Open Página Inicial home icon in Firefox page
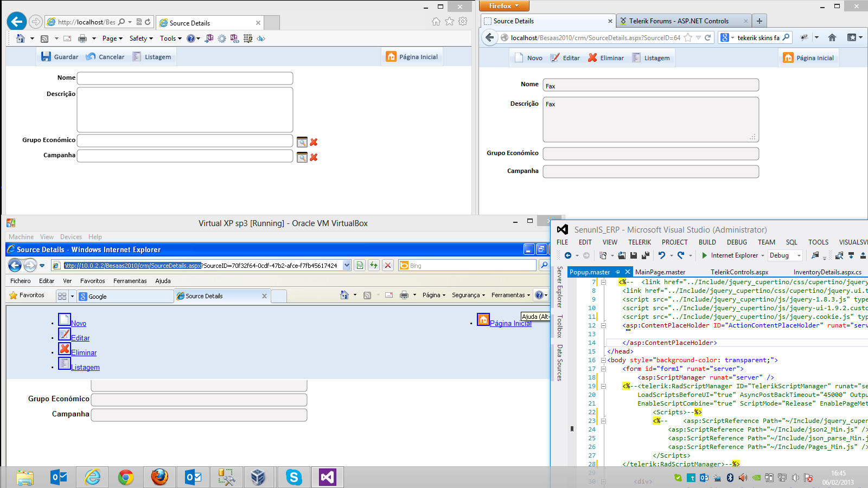The height and width of the screenshot is (488, 868). [x=788, y=58]
